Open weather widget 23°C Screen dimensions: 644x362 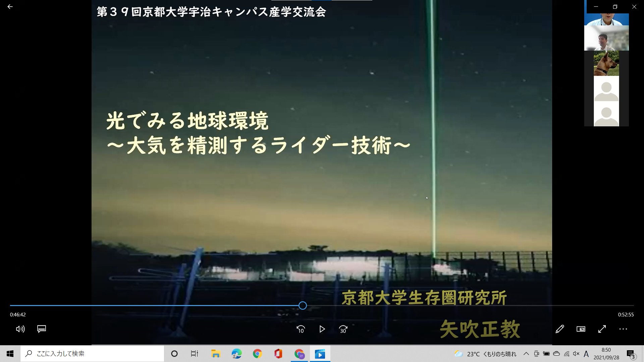[485, 354]
